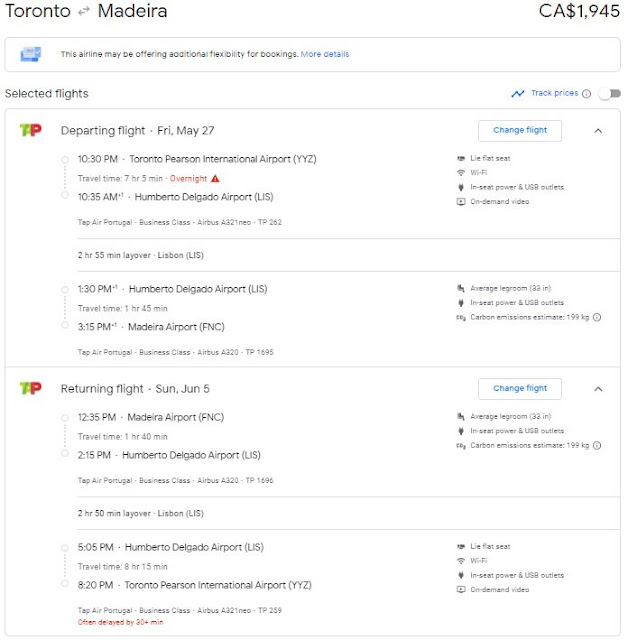Collapse the departing flight details chevron
Image resolution: width=628 pixels, height=640 pixels.
coord(598,130)
